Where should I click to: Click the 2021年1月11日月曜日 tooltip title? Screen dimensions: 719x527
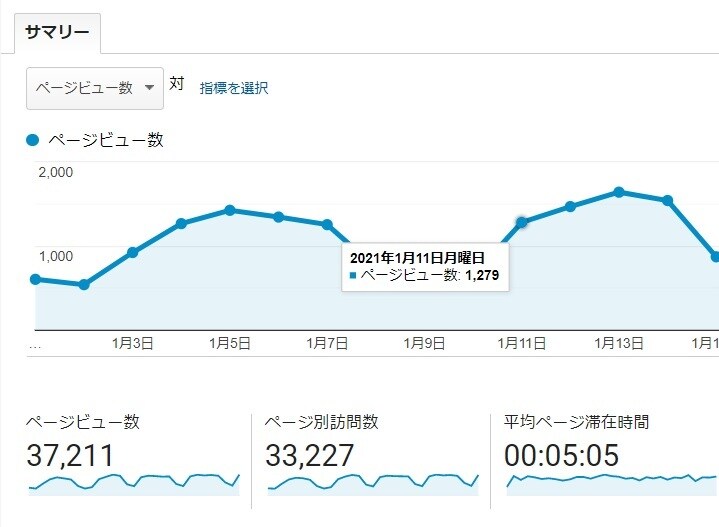(x=417, y=258)
